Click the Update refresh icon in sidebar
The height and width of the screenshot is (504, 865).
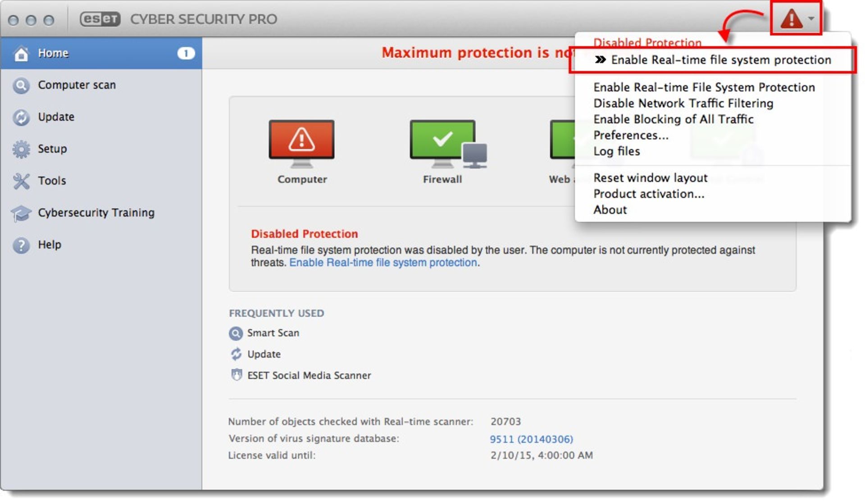coord(21,117)
